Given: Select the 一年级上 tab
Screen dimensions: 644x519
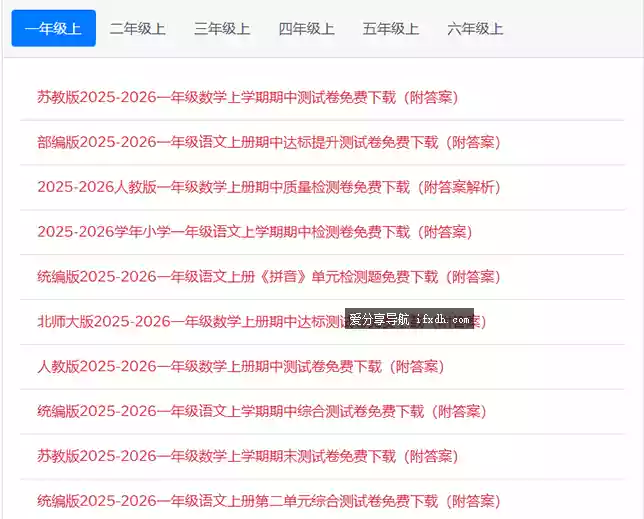Looking at the screenshot, I should (53, 28).
